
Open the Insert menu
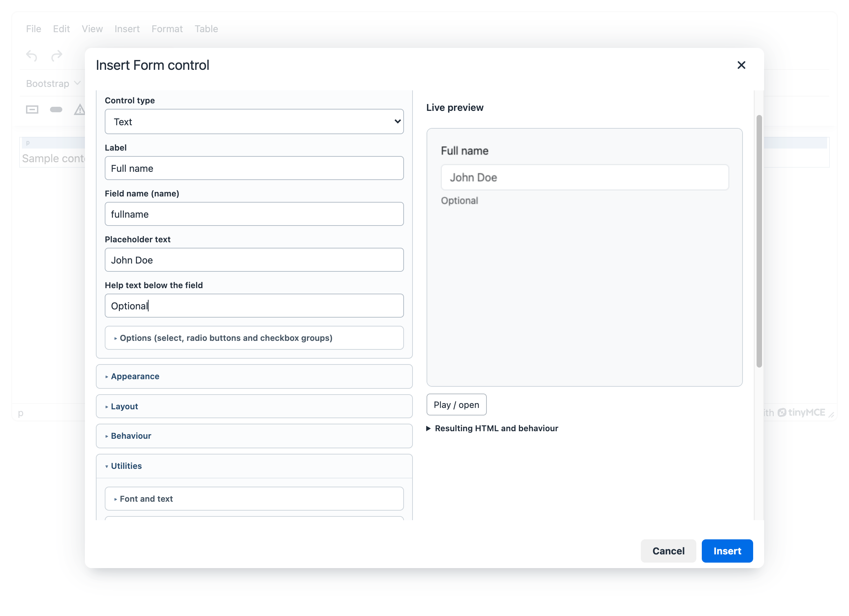127,29
